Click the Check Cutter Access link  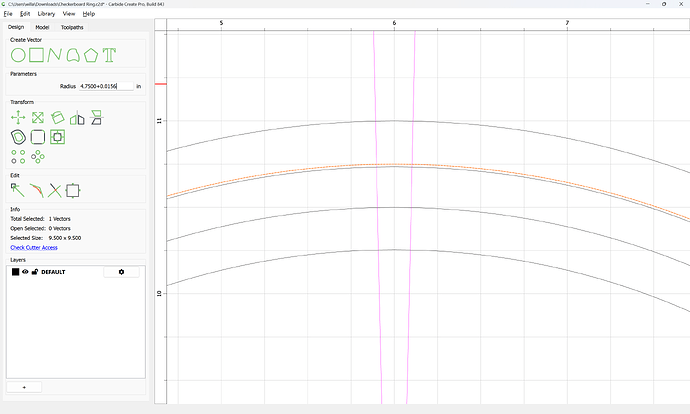tap(34, 248)
